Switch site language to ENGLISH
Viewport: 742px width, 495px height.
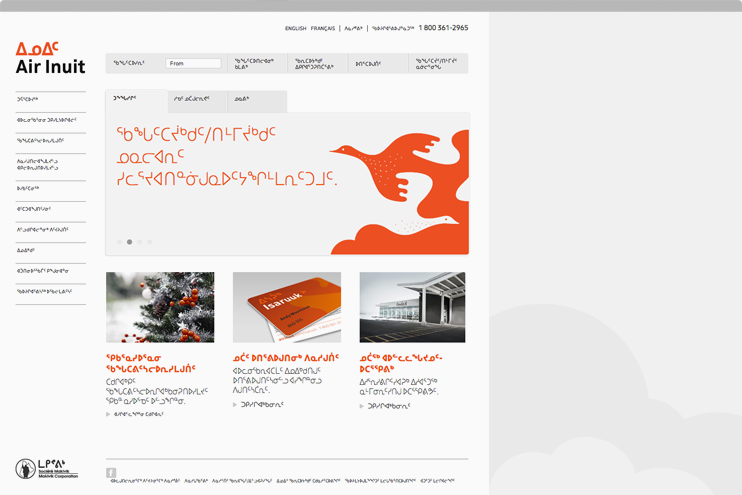(x=295, y=28)
